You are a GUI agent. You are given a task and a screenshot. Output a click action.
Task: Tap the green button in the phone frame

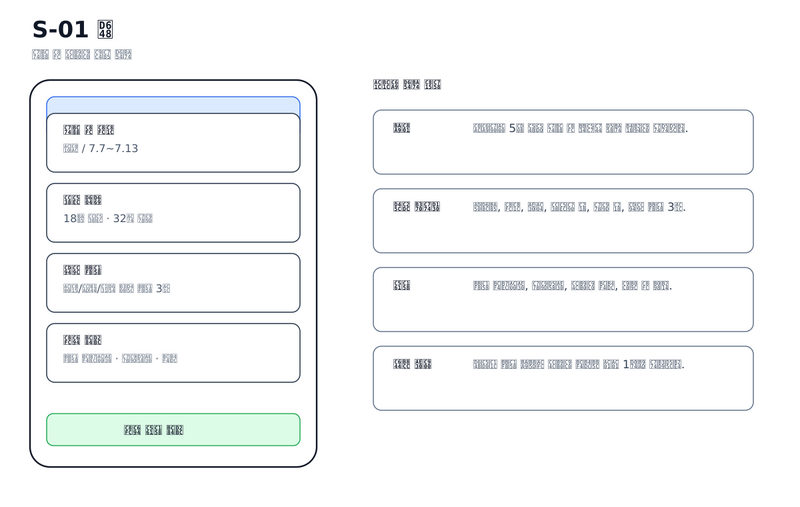173,429
